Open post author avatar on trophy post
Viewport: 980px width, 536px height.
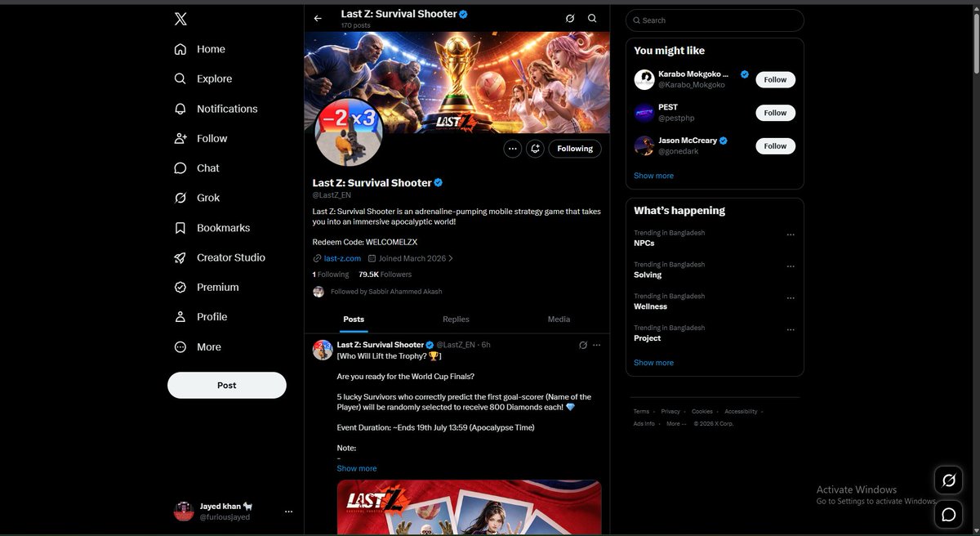click(323, 350)
